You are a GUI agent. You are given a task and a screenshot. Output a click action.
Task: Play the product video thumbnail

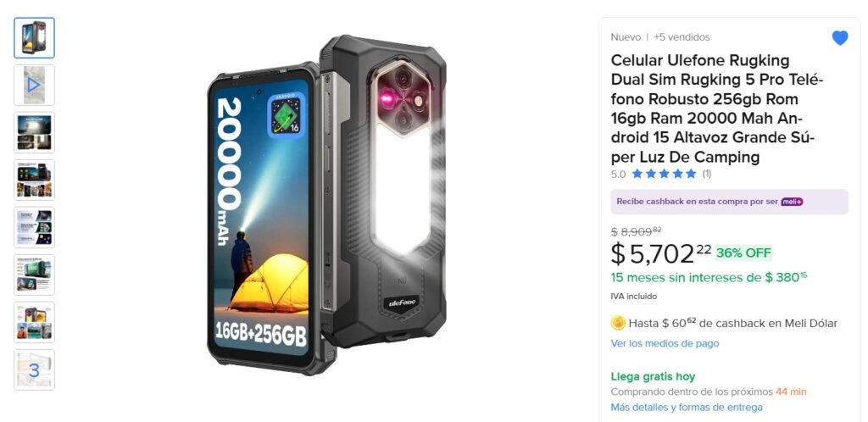pos(34,85)
